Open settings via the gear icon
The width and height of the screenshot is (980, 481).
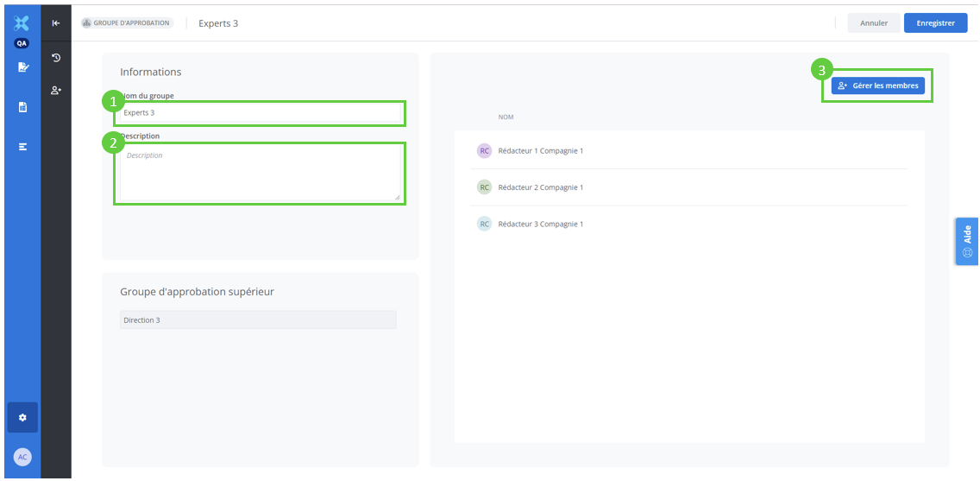click(22, 417)
